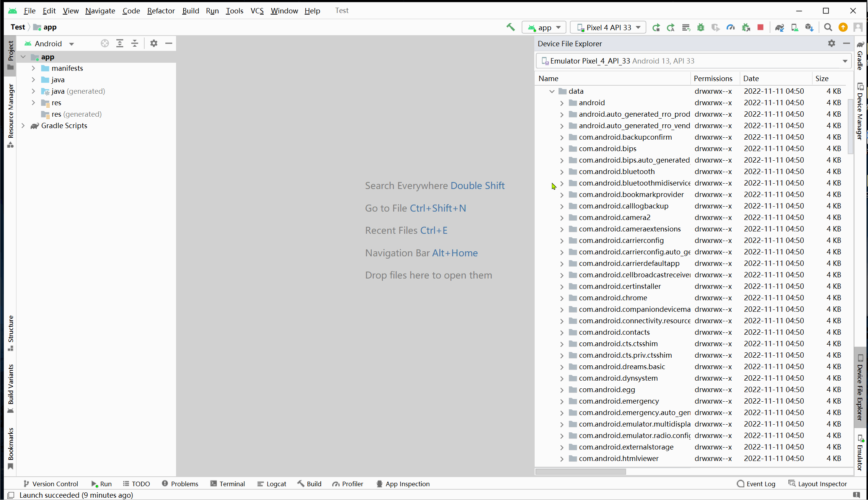Screen dimensions: 868x500
Task: Open the Layout Inspector tool window
Action: click(817, 484)
